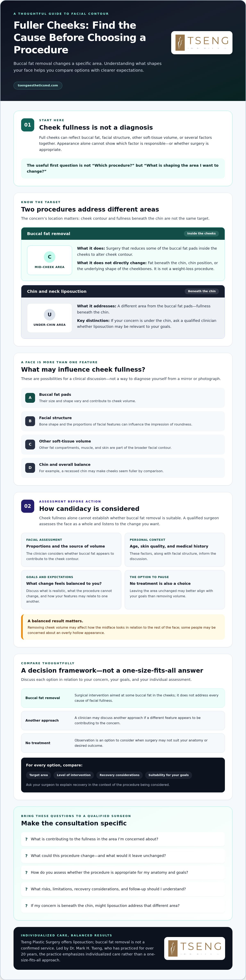Image resolution: width=246 pixels, height=980 pixels.
Task: Click the 'Target area' chip
Action: coord(39,775)
